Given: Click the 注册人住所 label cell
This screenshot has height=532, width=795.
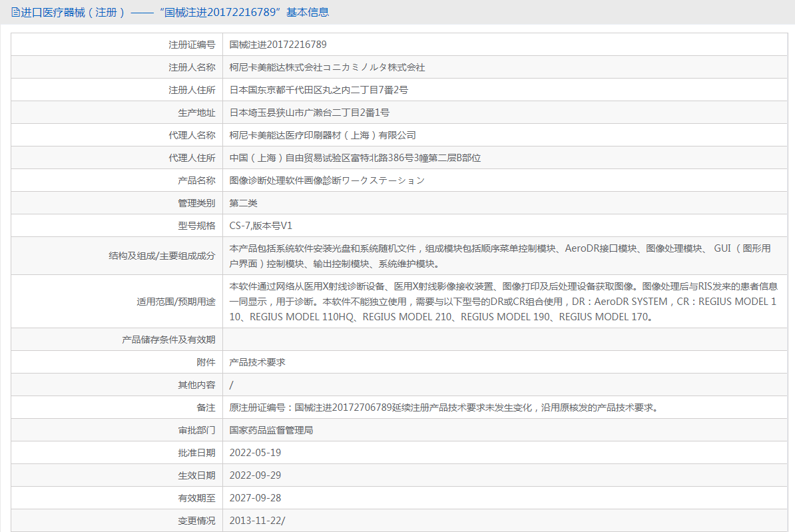Looking at the screenshot, I should pos(117,90).
